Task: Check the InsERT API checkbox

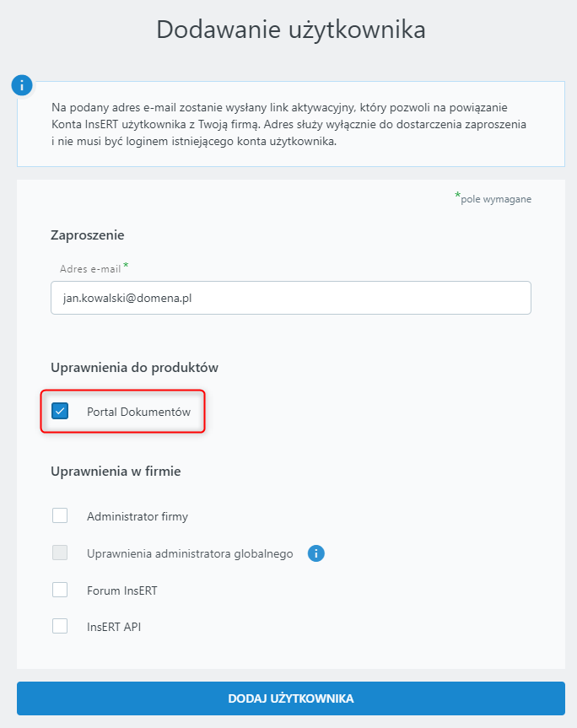Action: tap(60, 626)
